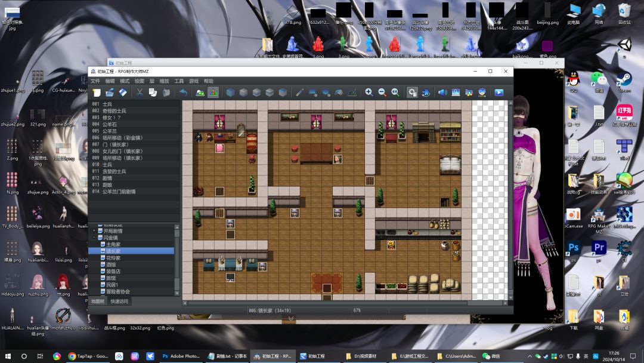This screenshot has width=644, height=363.
Task: Switch to Adobe Photoshop in taskbar
Action: point(181,356)
